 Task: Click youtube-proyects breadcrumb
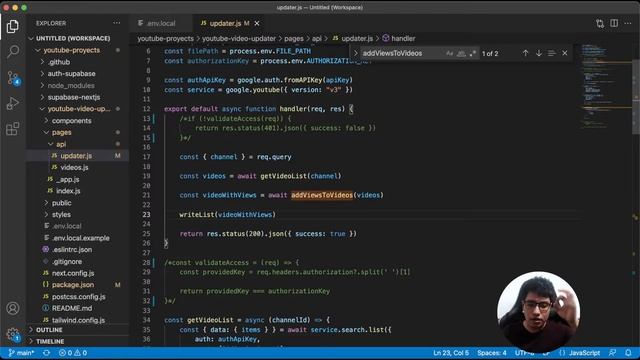tap(165, 38)
